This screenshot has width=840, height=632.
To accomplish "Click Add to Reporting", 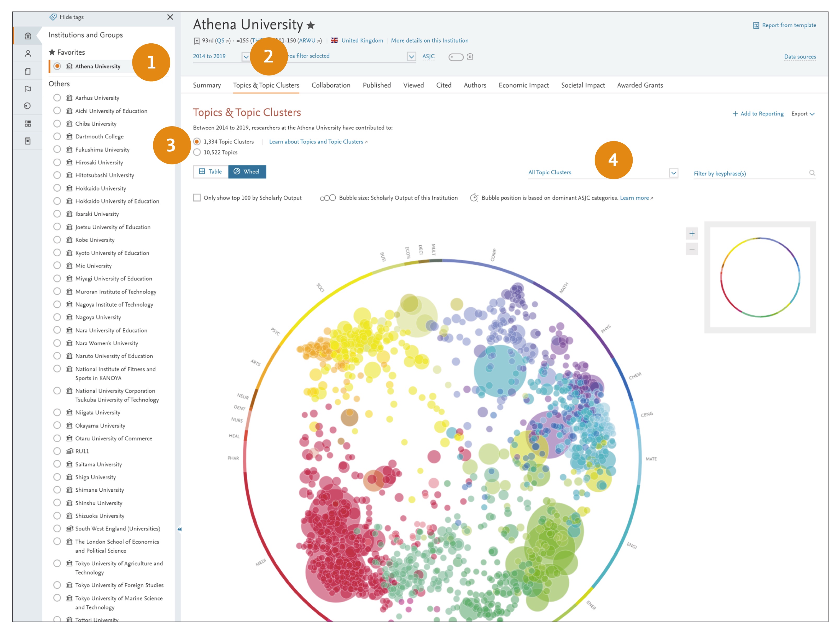I will pos(758,114).
